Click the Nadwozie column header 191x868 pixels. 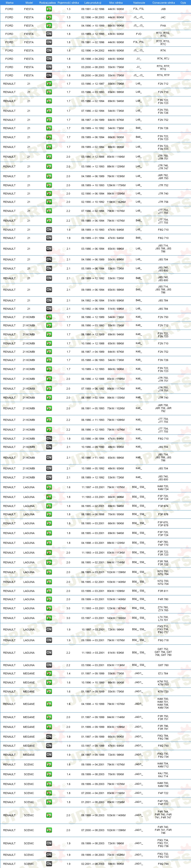point(139,3)
